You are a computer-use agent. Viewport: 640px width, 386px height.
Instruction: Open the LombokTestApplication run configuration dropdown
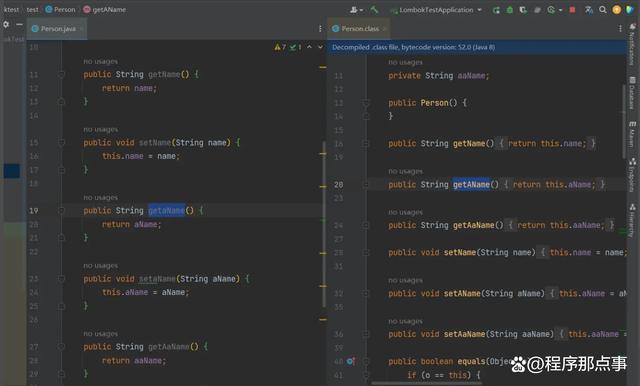coord(436,10)
